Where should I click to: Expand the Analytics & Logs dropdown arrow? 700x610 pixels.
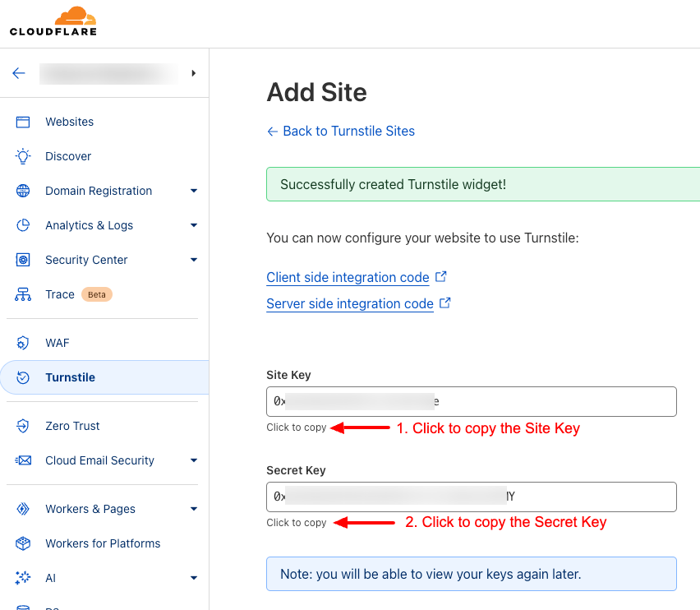(194, 225)
